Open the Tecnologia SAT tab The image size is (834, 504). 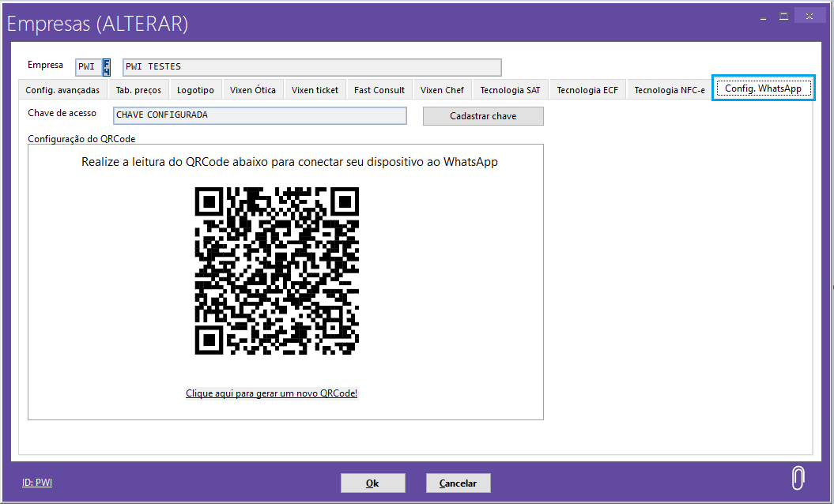510,90
